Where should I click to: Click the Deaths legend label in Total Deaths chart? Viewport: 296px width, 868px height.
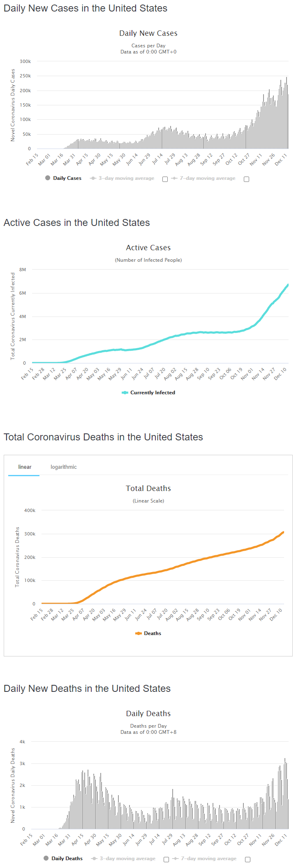[x=153, y=633]
